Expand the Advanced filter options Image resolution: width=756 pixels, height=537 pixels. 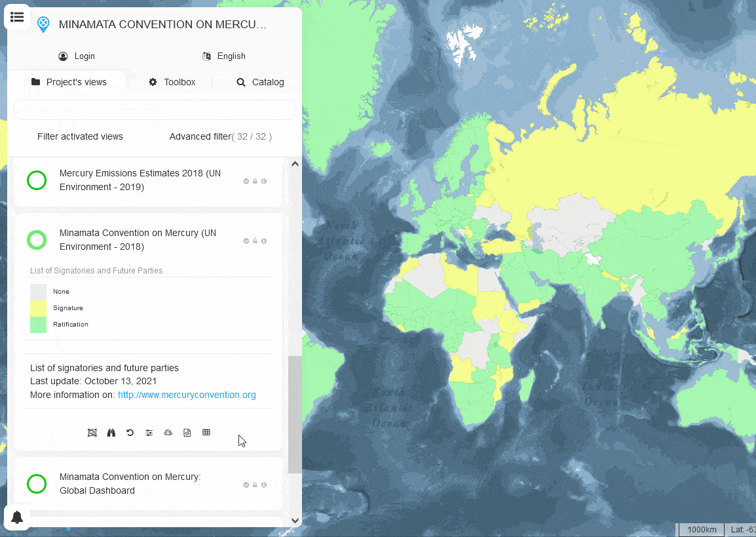[220, 136]
